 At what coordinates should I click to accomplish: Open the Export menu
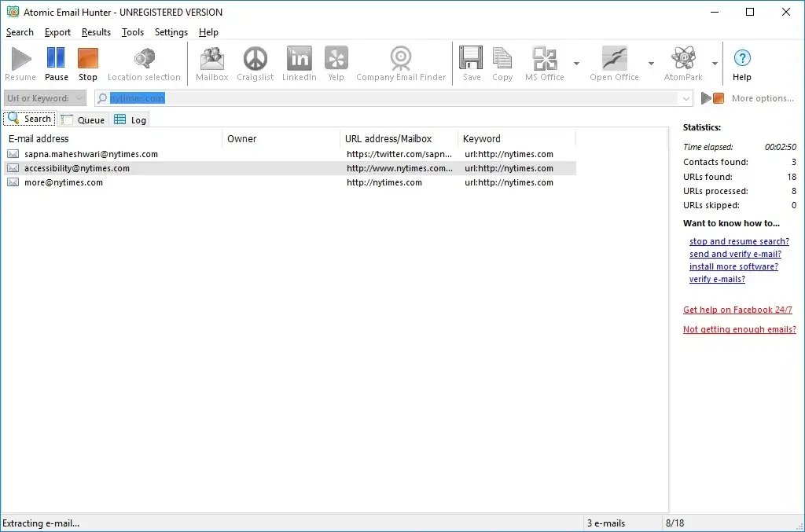(x=57, y=32)
